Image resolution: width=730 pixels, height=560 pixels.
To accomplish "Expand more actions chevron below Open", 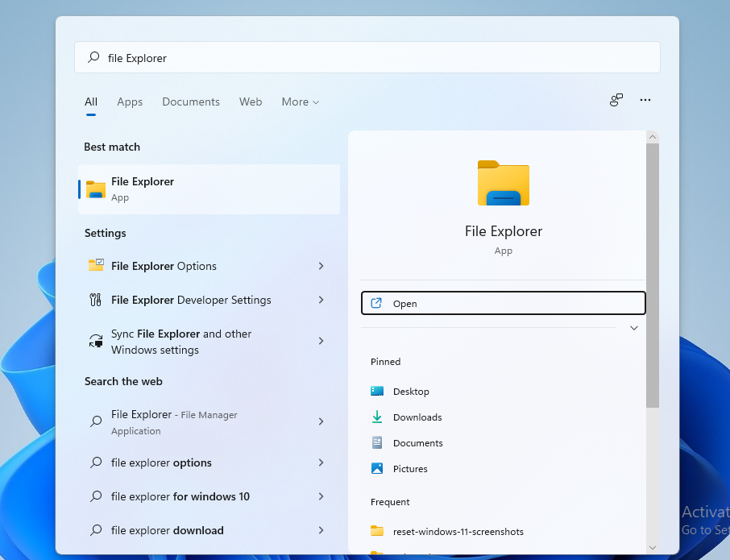I will (x=633, y=328).
